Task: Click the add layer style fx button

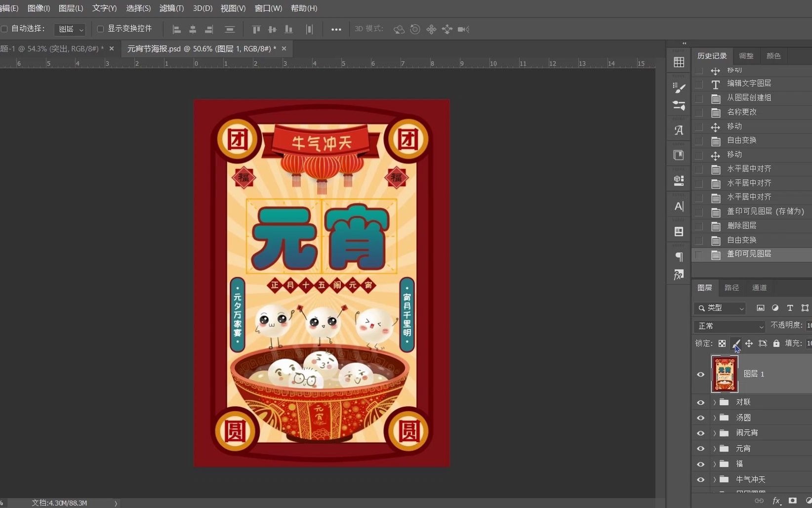Action: click(x=776, y=501)
